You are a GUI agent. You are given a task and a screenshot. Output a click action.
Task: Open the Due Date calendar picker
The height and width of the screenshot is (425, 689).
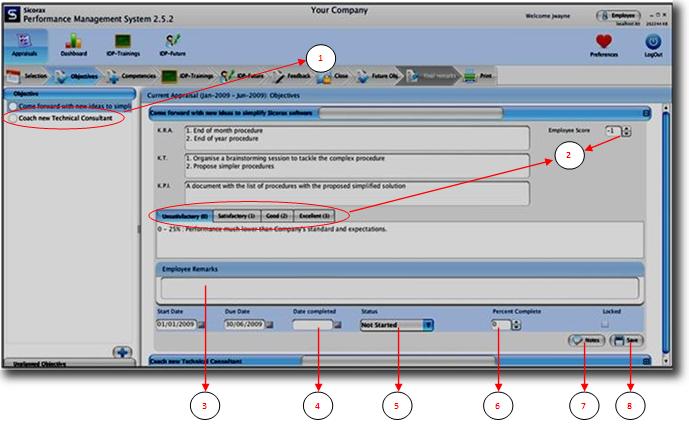click(271, 325)
